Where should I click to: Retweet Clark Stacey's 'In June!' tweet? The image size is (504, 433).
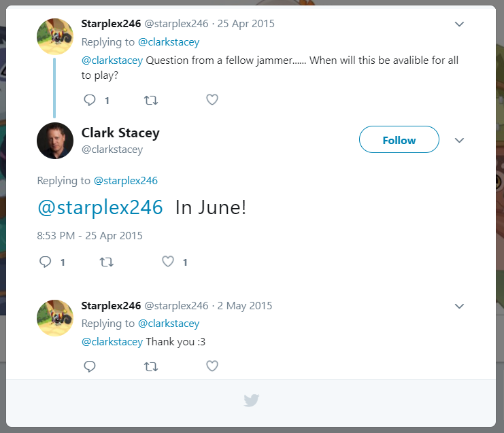(x=107, y=262)
